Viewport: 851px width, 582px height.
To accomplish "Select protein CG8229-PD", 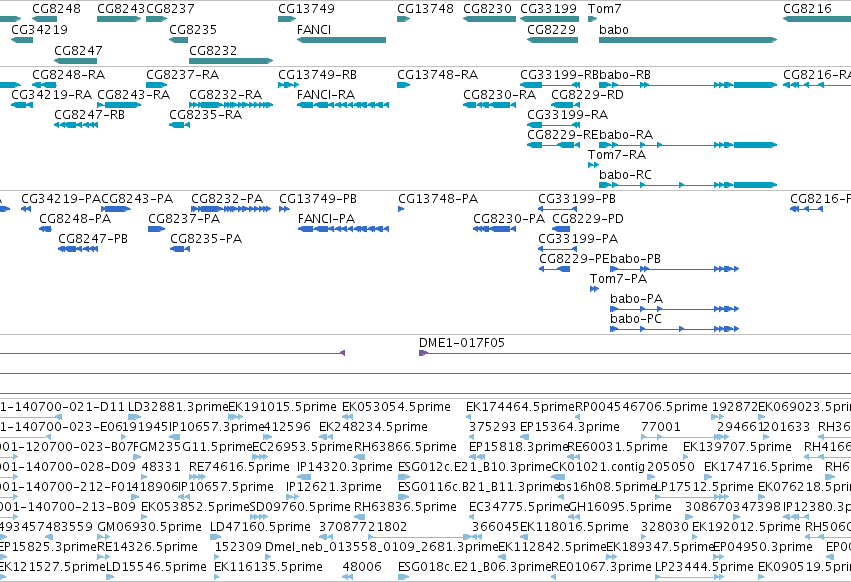I will 561,229.
